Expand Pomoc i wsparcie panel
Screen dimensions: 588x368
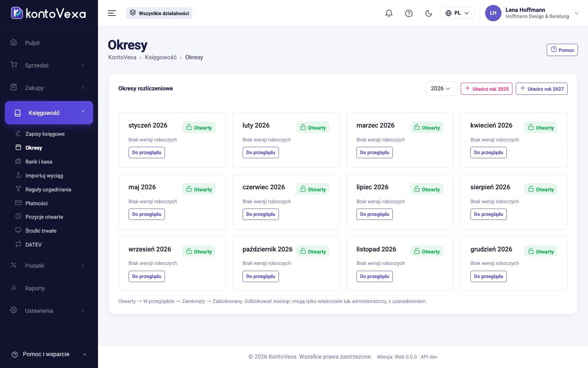click(x=49, y=355)
